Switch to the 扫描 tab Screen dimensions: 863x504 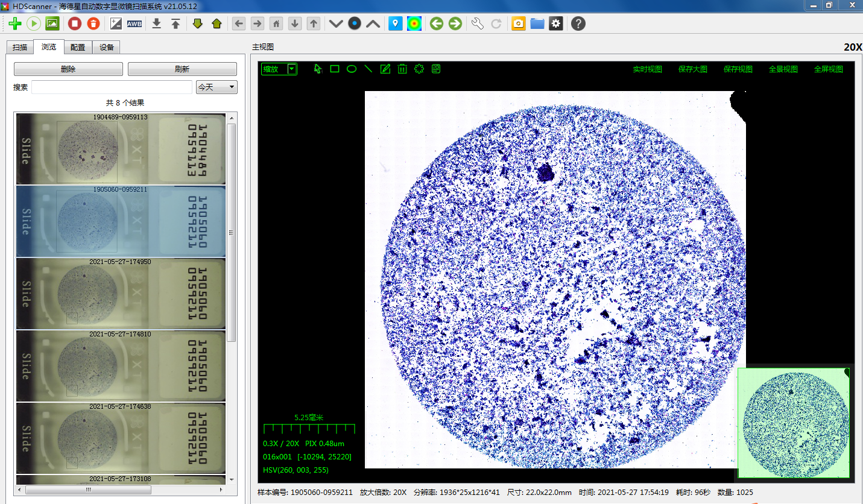point(20,48)
